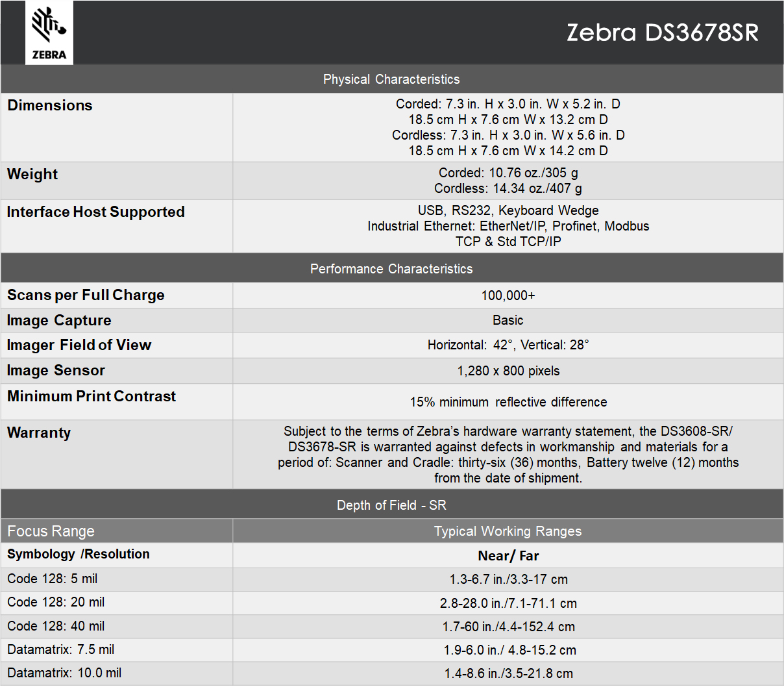784x689 pixels.
Task: Click the 100,000+ scans value
Action: 508,295
